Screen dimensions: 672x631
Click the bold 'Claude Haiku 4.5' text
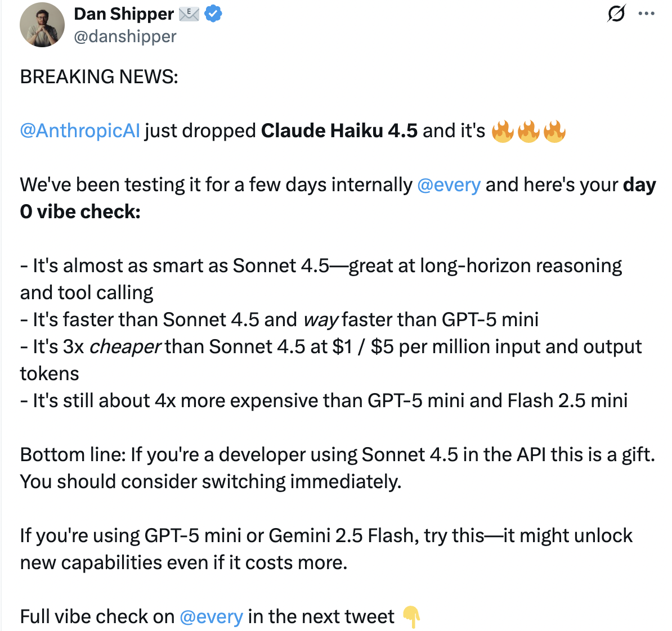pos(339,130)
